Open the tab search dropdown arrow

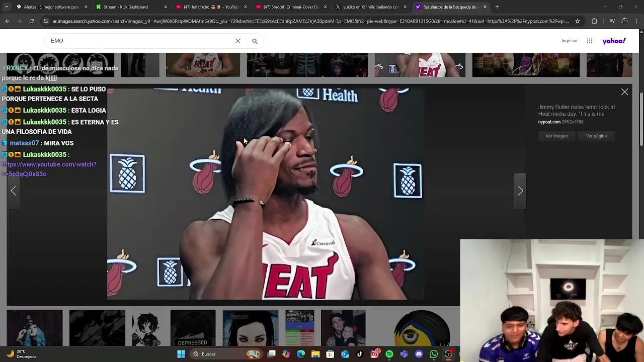(x=6, y=7)
